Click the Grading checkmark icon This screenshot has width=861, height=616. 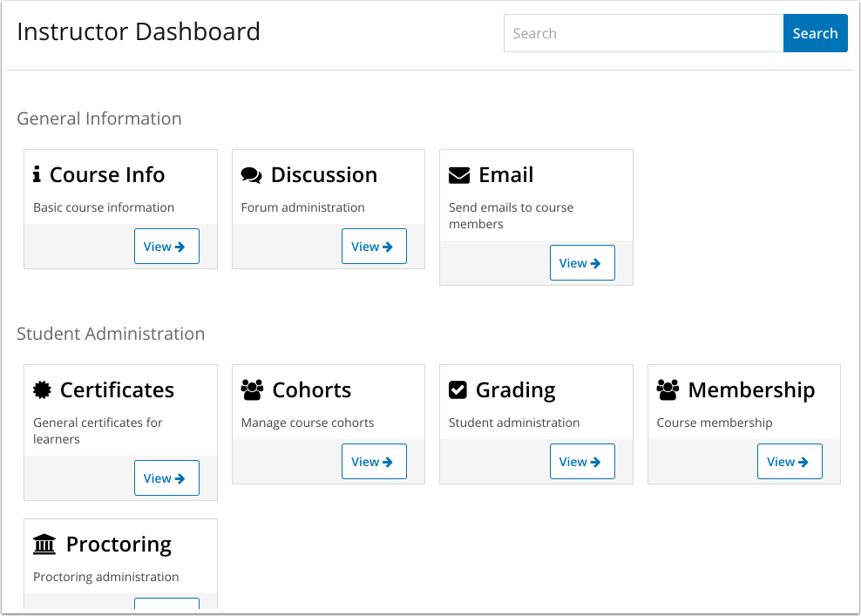pos(459,389)
